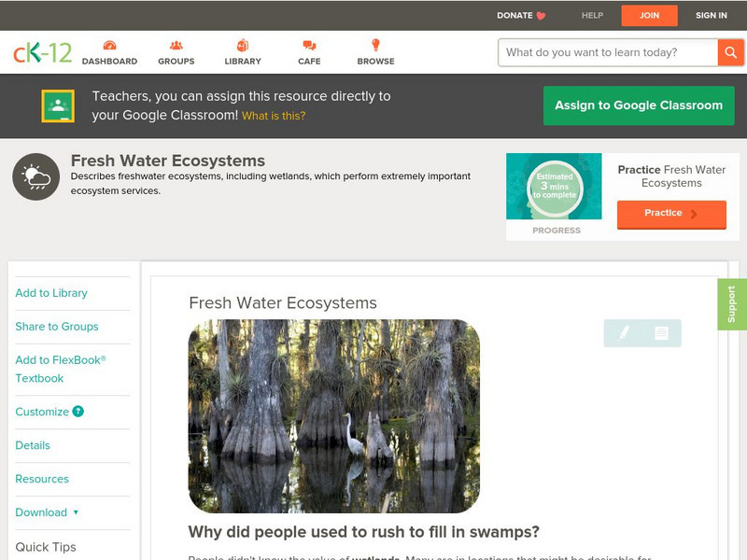Click the search input field

point(602,52)
